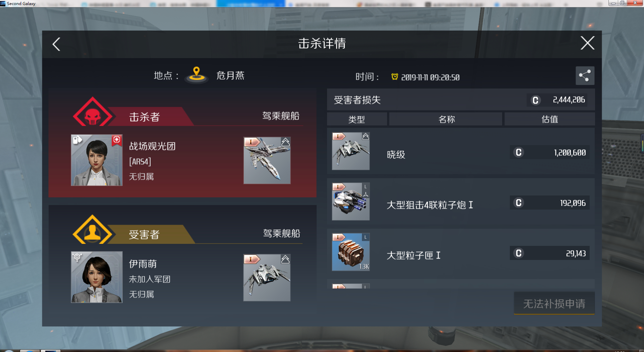Image resolution: width=644 pixels, height=352 pixels.
Task: Click the yellow victim emblem icon
Action: pyautogui.click(x=92, y=230)
